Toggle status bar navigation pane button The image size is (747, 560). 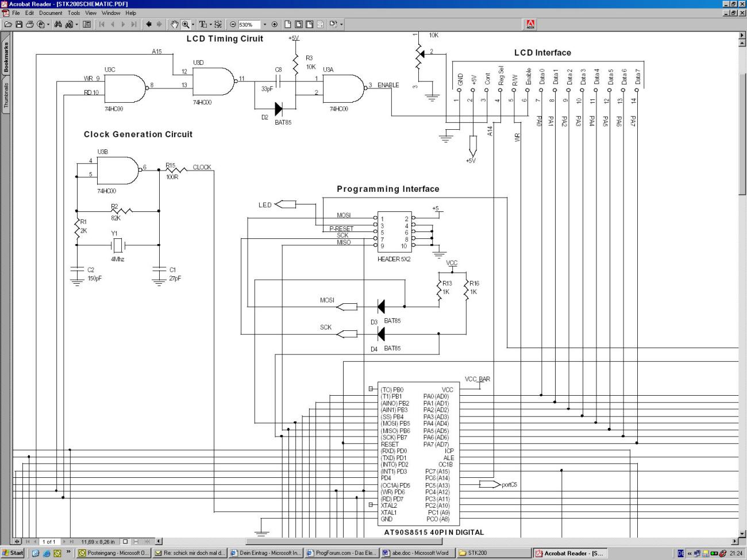coord(17,542)
